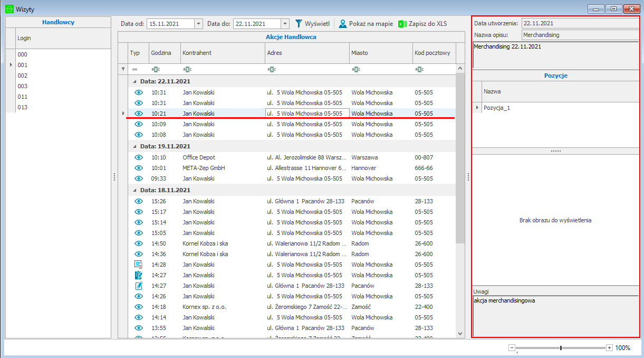This screenshot has width=644, height=358.
Task: Collapse the Data: 18.11.2021 group
Action: (135, 190)
